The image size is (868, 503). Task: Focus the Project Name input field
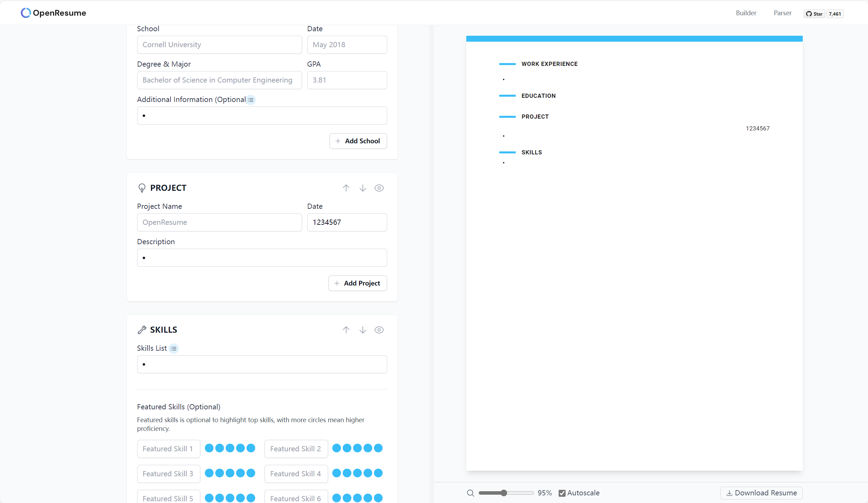219,222
